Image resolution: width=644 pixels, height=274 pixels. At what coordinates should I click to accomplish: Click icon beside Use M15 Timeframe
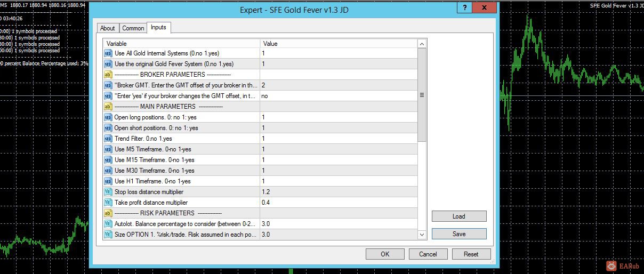click(108, 160)
